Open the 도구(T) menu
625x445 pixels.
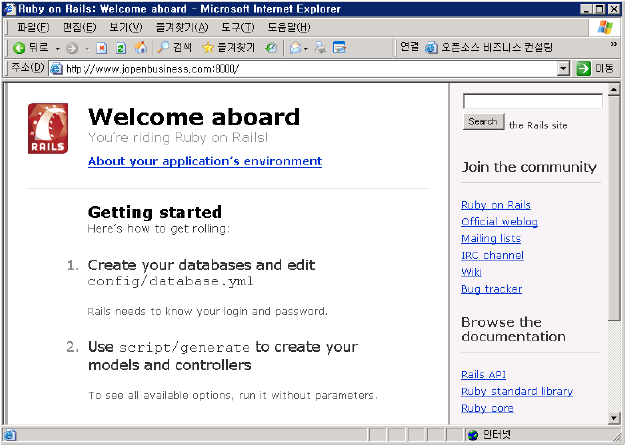(x=238, y=27)
